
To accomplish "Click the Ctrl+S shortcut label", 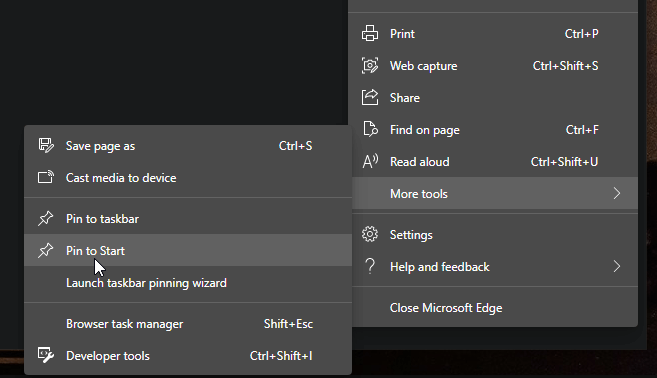I will (295, 146).
